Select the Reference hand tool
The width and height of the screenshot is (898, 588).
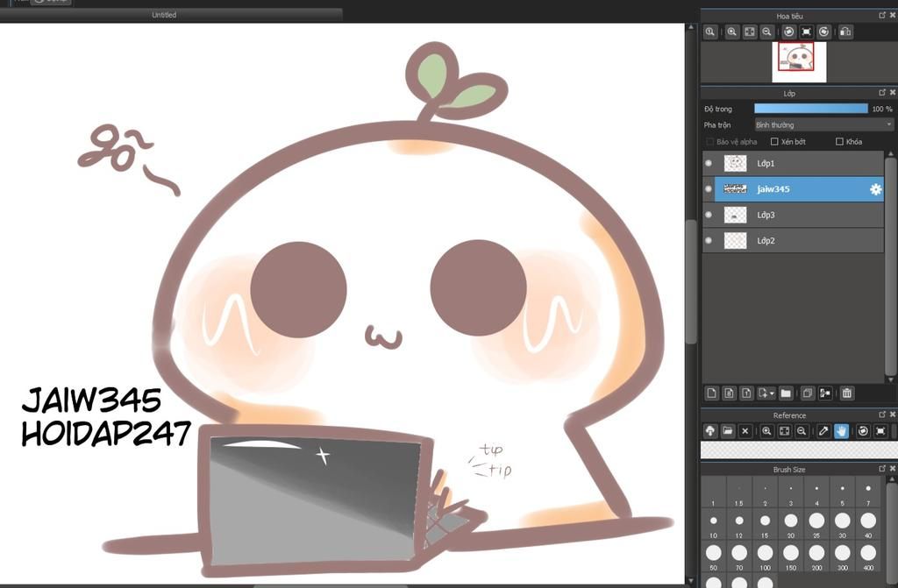coord(841,431)
